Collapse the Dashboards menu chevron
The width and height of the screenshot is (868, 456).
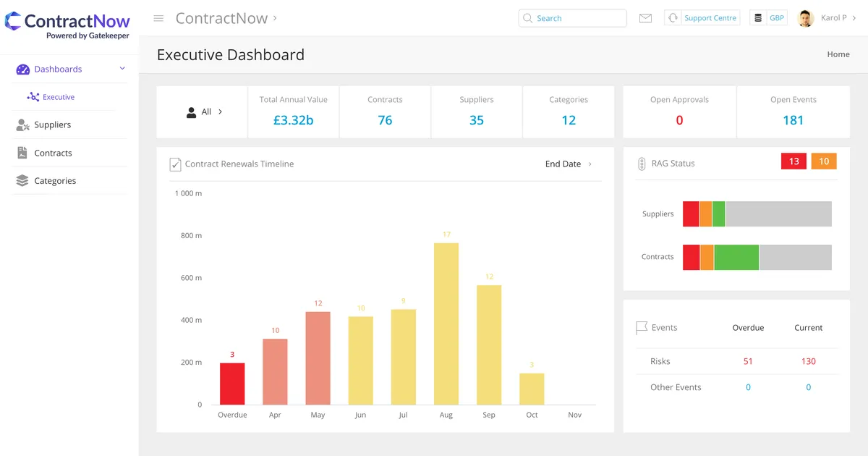click(122, 69)
